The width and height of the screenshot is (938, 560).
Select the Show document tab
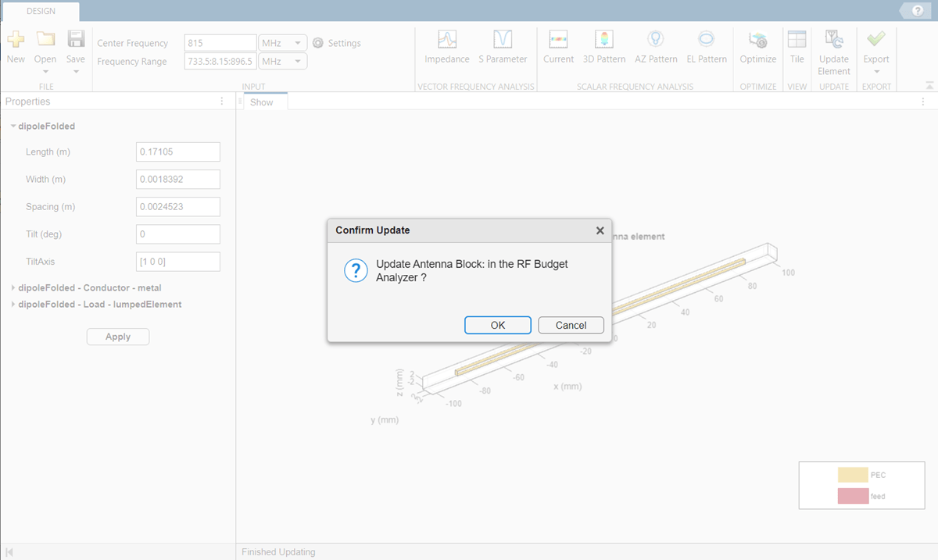pos(262,102)
